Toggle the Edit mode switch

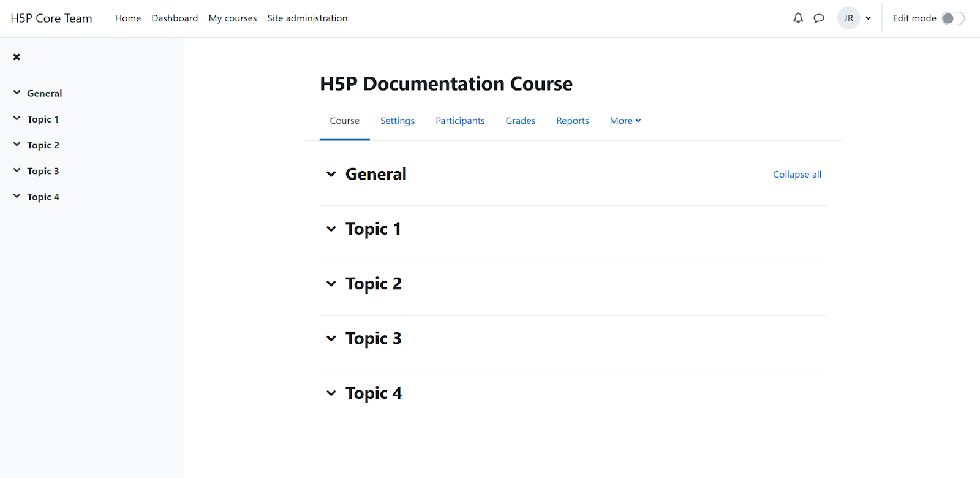pyautogui.click(x=953, y=18)
